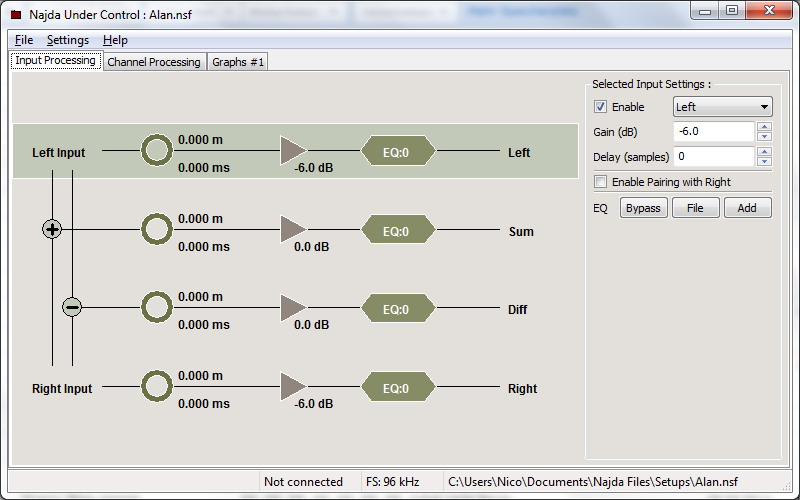
Task: Select the Sum output label
Action: pyautogui.click(x=521, y=231)
